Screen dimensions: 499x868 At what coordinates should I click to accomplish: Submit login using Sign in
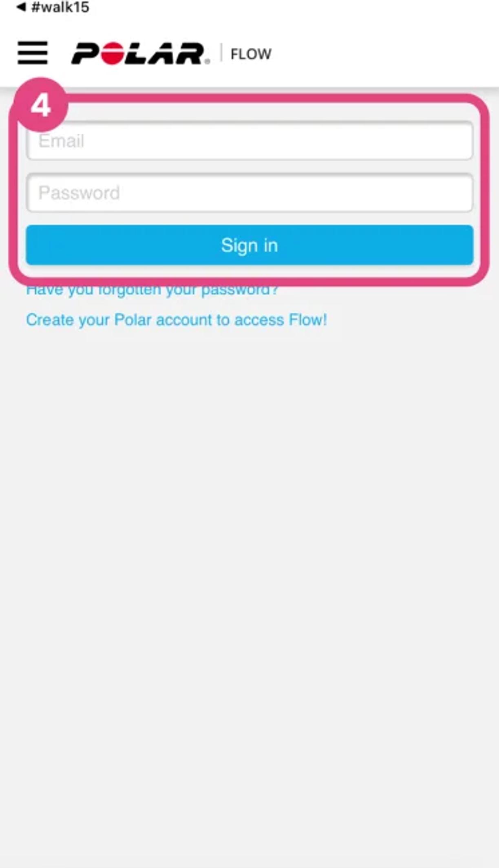tap(249, 245)
